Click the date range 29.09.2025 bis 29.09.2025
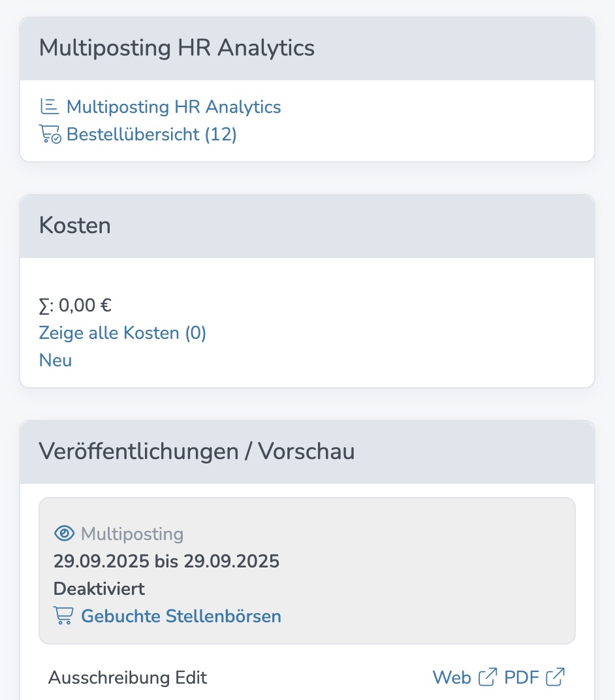Screen dimensions: 615x700 pos(166,561)
